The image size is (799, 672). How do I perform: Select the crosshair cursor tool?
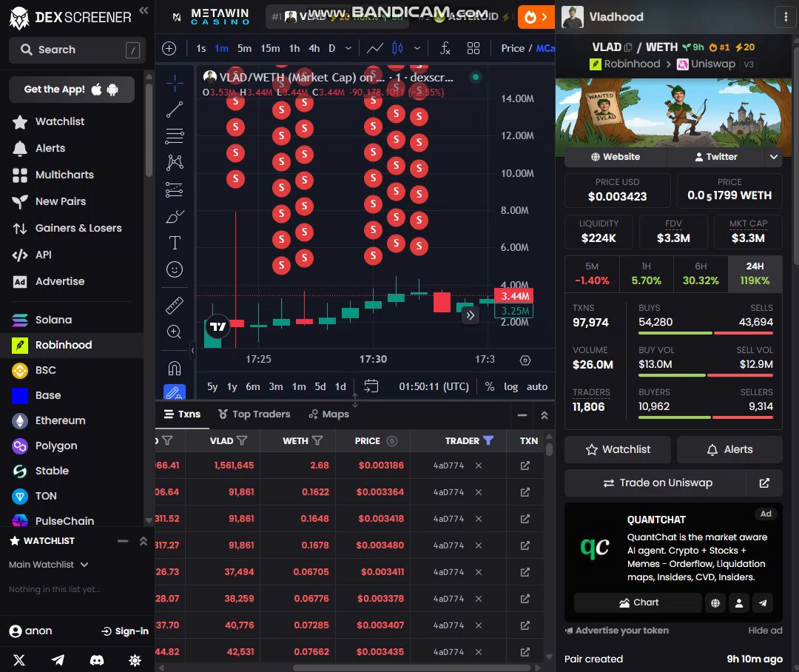point(175,83)
